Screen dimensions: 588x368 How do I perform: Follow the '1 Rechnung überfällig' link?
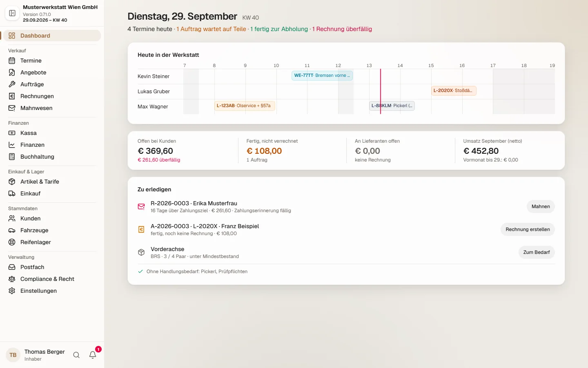click(x=342, y=29)
